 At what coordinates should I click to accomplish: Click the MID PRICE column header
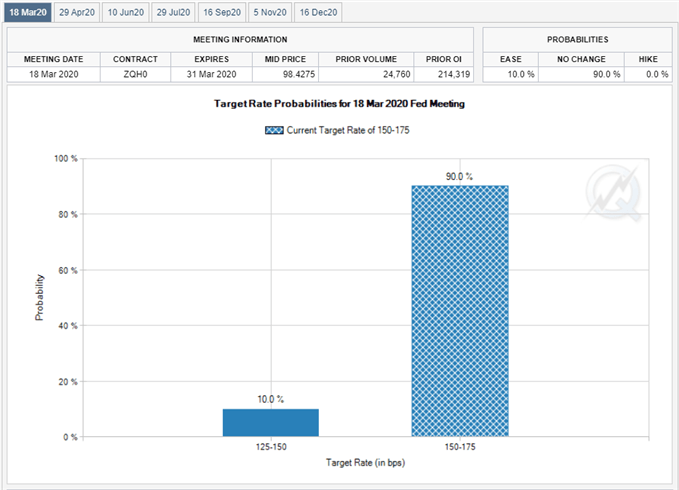(285, 59)
